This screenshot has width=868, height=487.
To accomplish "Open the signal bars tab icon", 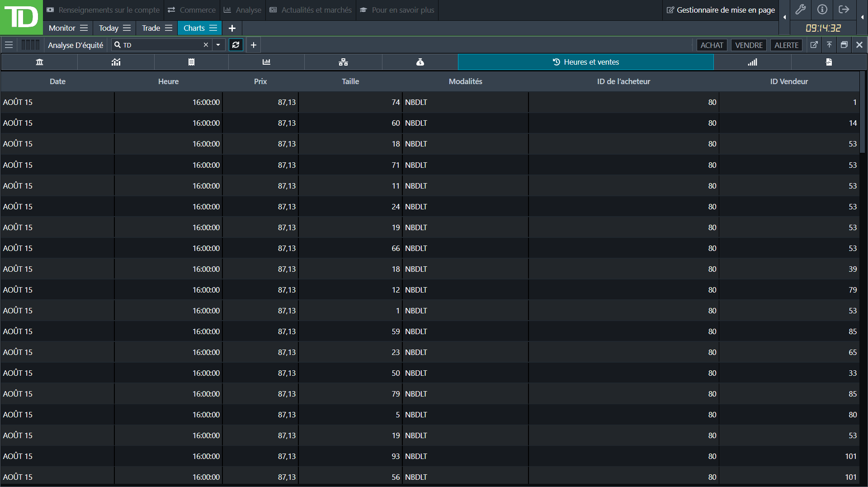I will point(752,62).
